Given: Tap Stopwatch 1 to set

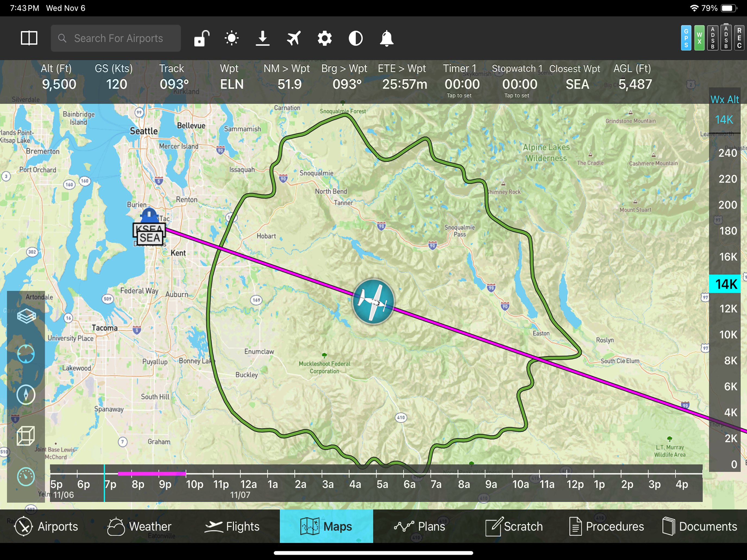Looking at the screenshot, I should coord(519,84).
